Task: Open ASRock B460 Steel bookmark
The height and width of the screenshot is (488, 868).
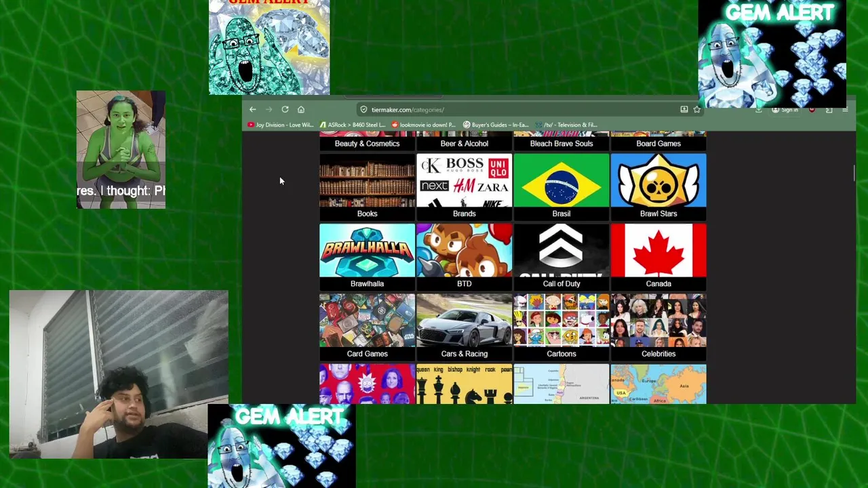Action: (x=353, y=125)
